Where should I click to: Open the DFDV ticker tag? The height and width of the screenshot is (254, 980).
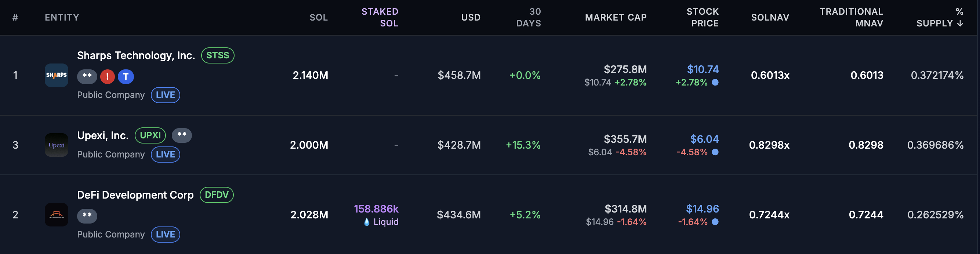point(217,195)
